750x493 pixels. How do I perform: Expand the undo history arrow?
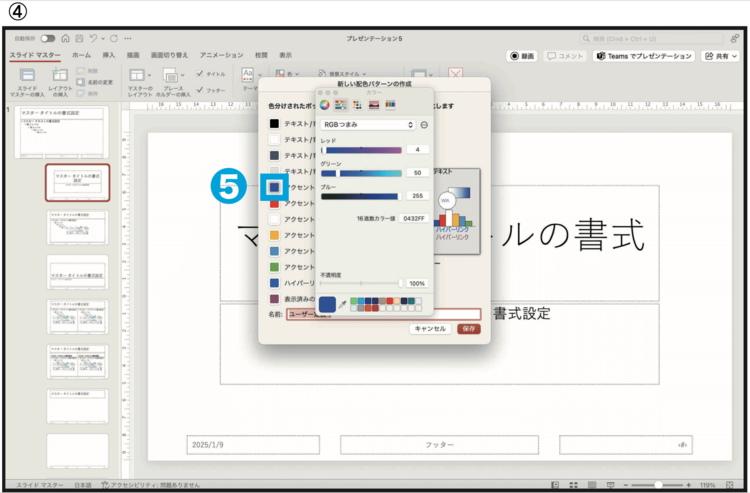pos(103,38)
